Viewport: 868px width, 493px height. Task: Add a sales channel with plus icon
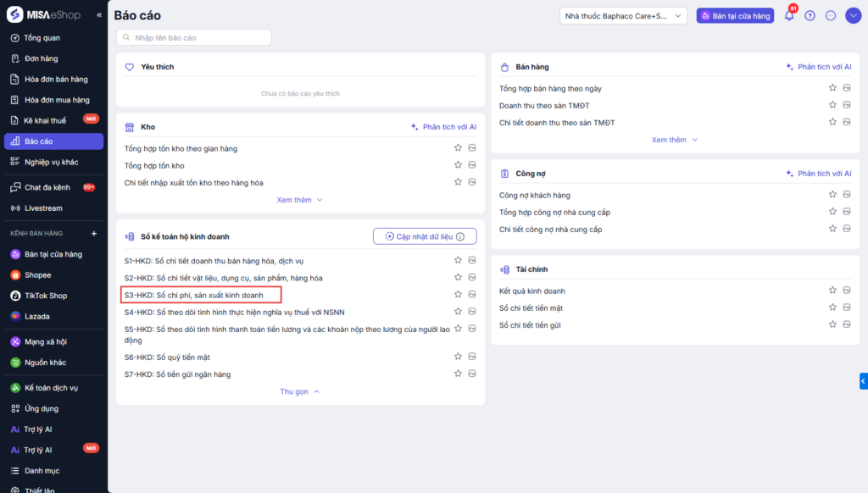click(94, 233)
